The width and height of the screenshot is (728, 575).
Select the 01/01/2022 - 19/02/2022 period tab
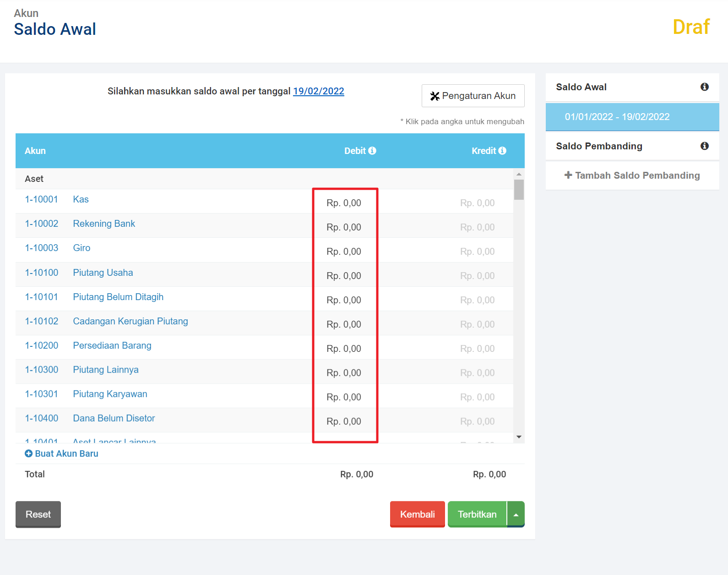click(617, 117)
